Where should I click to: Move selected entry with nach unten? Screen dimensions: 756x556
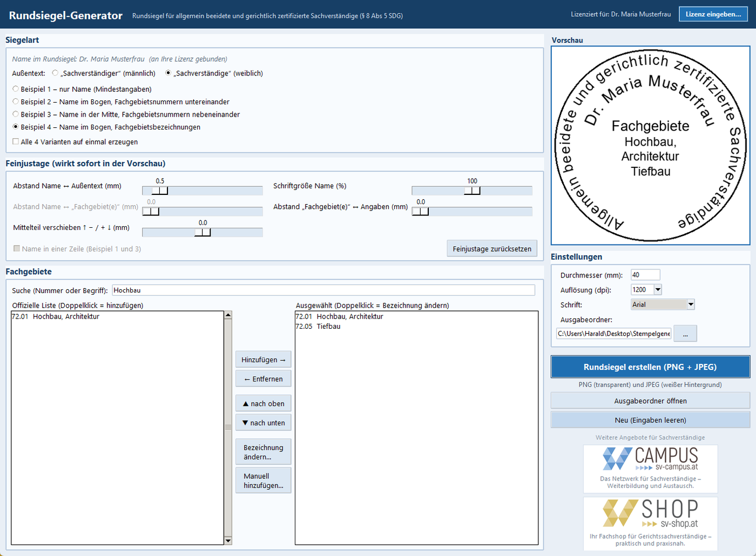click(x=264, y=423)
